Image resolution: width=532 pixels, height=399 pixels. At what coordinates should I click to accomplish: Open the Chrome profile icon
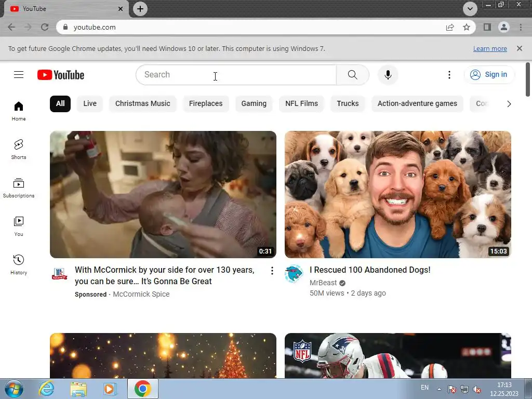tap(504, 27)
